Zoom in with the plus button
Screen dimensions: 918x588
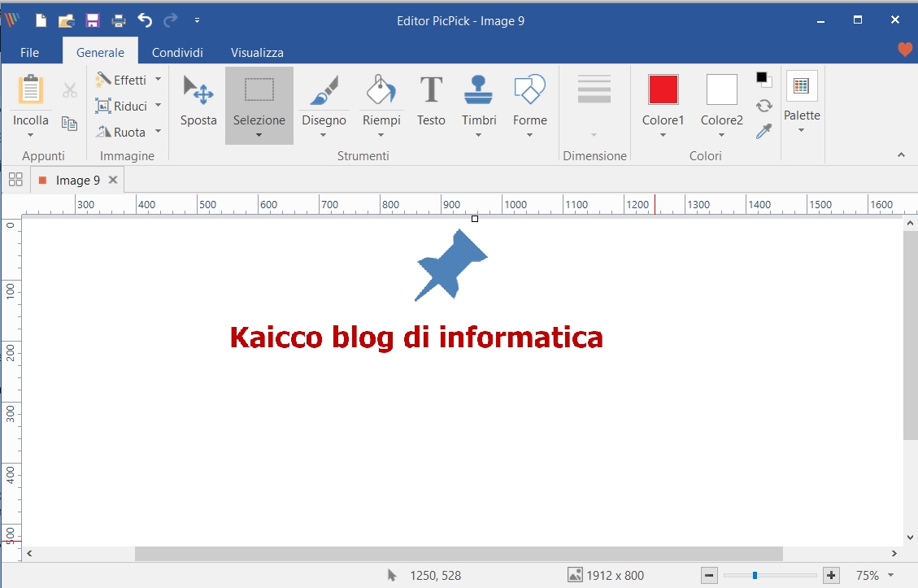[x=831, y=576]
